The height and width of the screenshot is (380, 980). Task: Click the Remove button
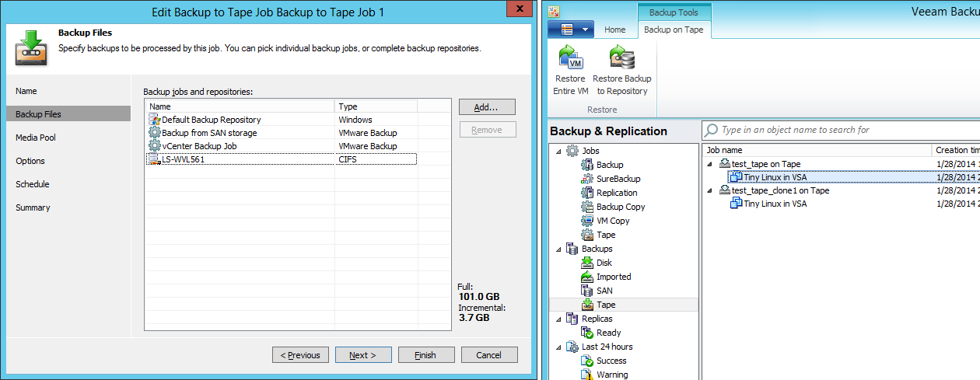(x=487, y=130)
